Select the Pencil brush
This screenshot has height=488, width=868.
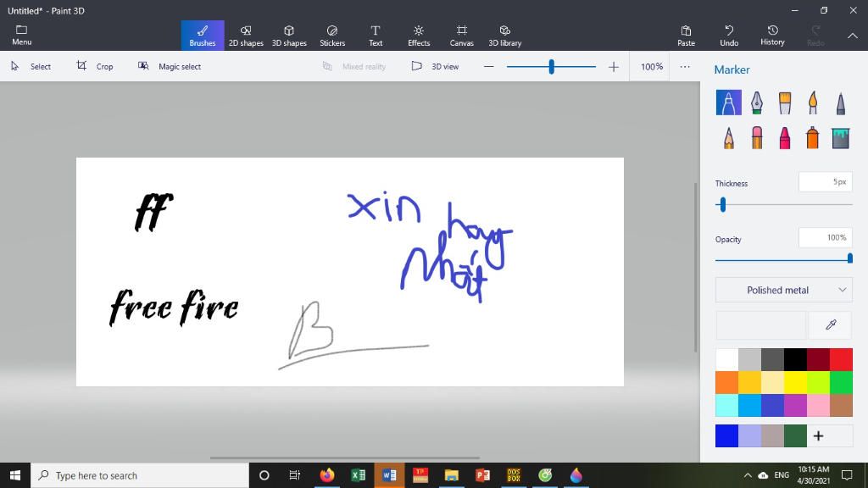point(728,138)
